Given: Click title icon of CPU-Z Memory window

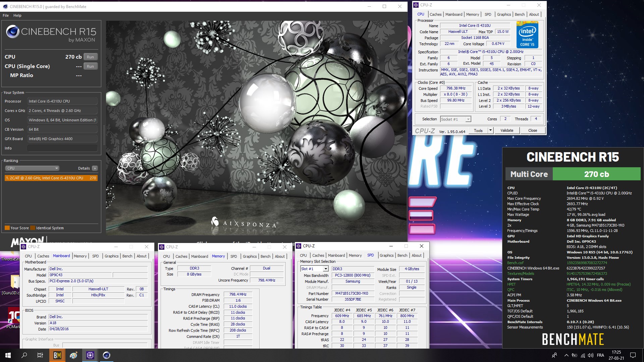Looking at the screenshot, I should 162,247.
